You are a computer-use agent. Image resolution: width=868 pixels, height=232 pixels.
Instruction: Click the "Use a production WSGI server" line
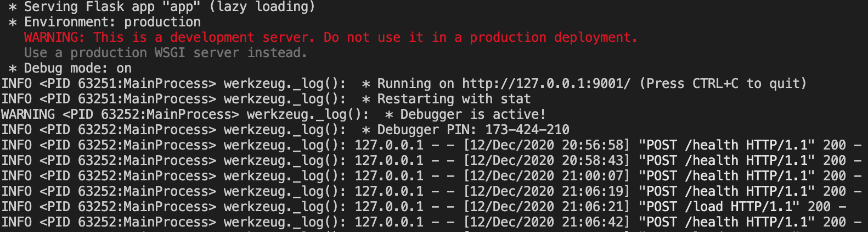pyautogui.click(x=165, y=53)
